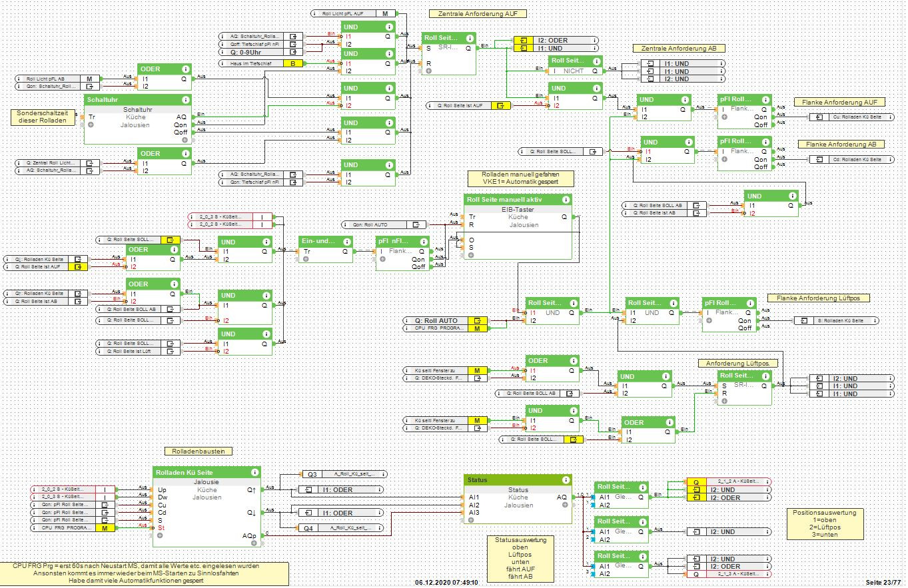
Task: Click reference icon on Cu: Rolladen Kü Seite output
Action: 819,117
